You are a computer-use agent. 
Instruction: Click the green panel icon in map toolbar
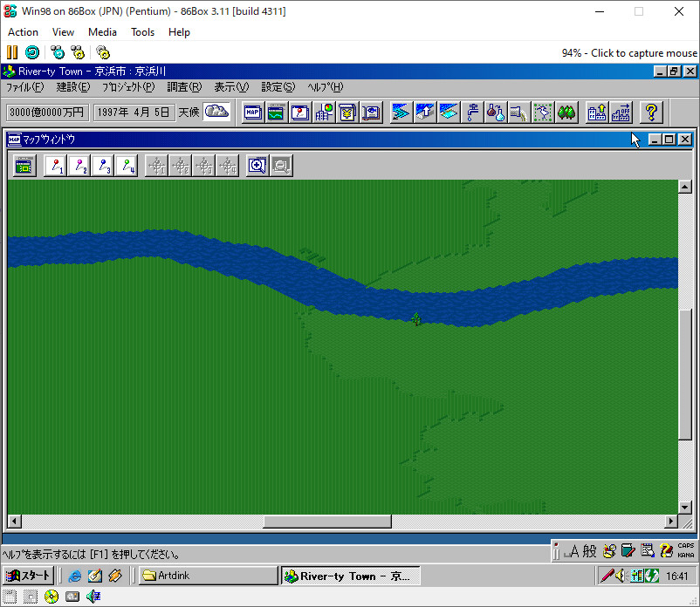point(24,166)
